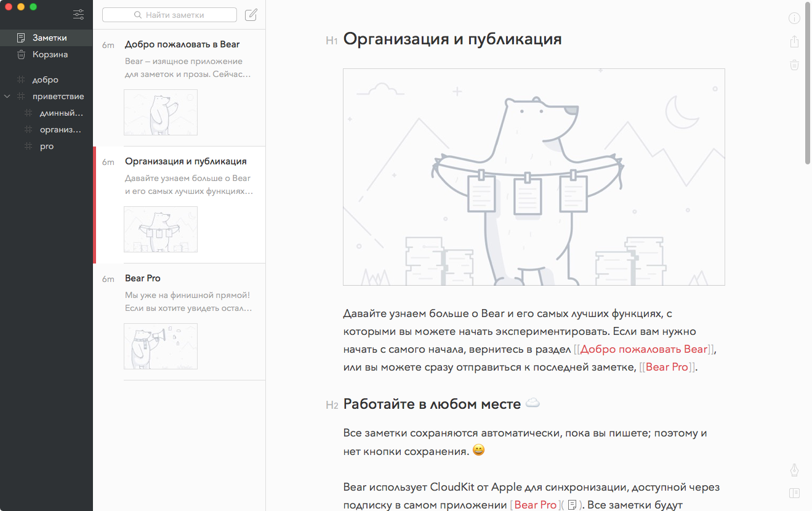Select the добро tag

[x=45, y=80]
